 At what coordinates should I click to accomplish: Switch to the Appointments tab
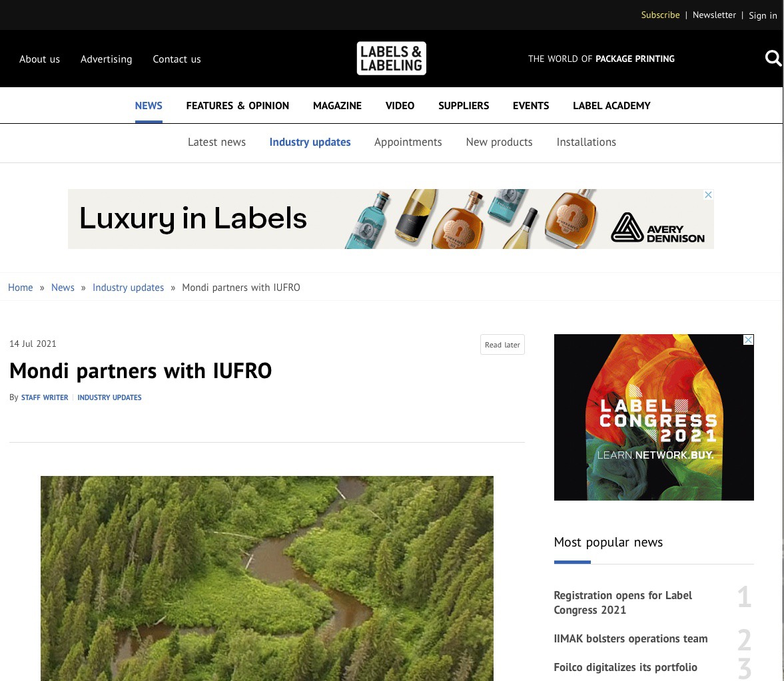408,142
